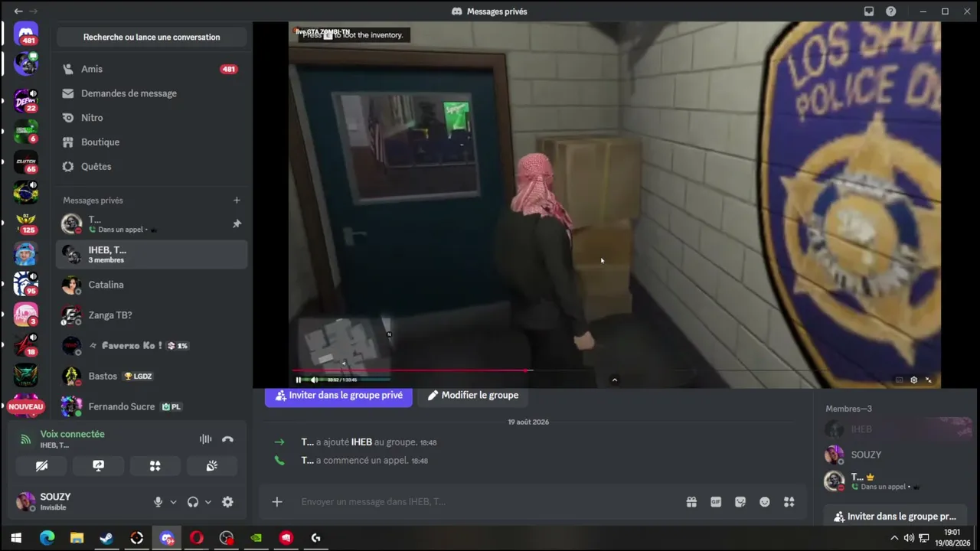Disconnect from the voice call
The height and width of the screenshot is (551, 980).
pyautogui.click(x=227, y=439)
